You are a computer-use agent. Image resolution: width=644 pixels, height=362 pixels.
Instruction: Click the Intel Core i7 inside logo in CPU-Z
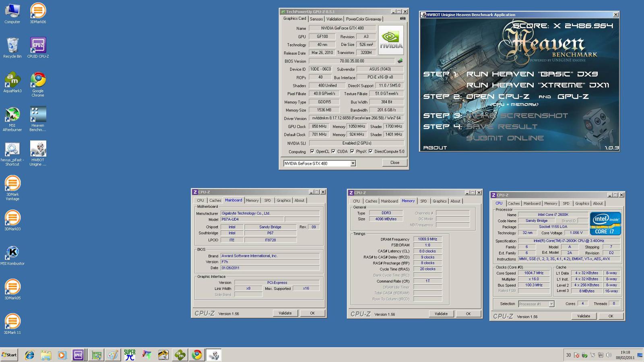tap(605, 224)
